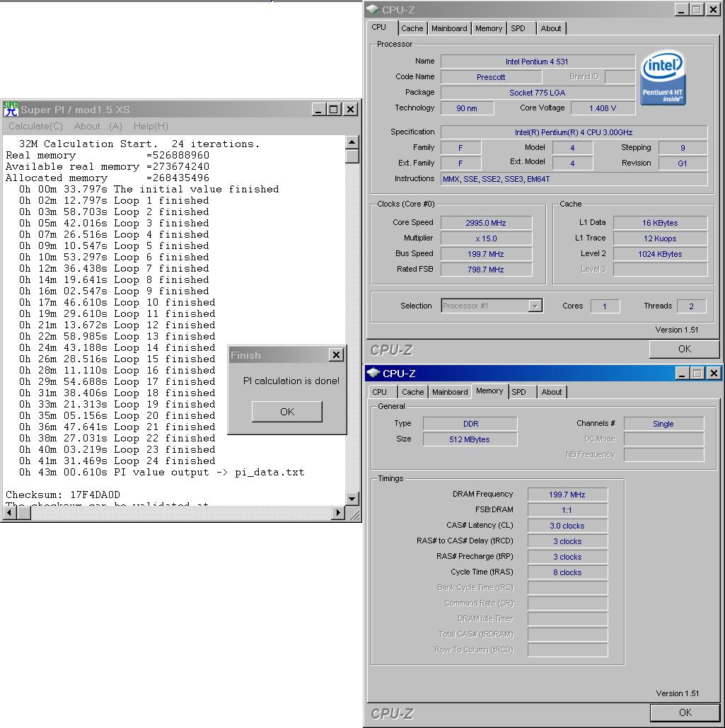Viewport: 725px width, 728px height.
Task: Click the upper CPU-Z window title icon
Action: point(373,9)
